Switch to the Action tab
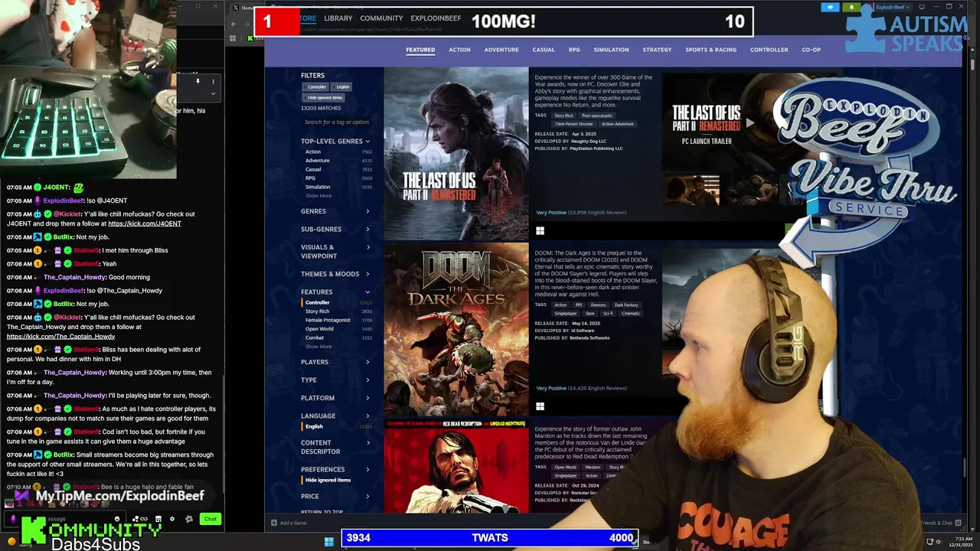 pyautogui.click(x=459, y=50)
